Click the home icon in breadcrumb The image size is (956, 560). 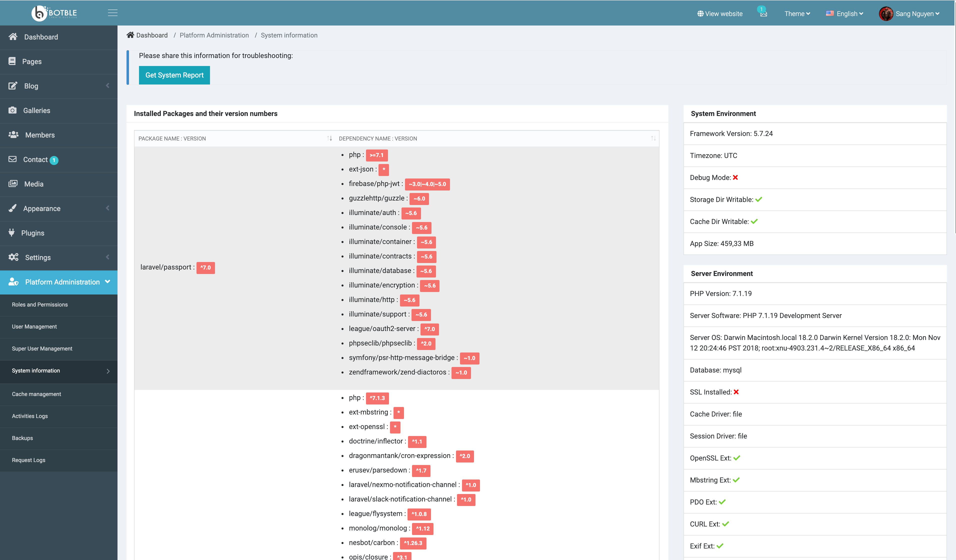tap(130, 35)
